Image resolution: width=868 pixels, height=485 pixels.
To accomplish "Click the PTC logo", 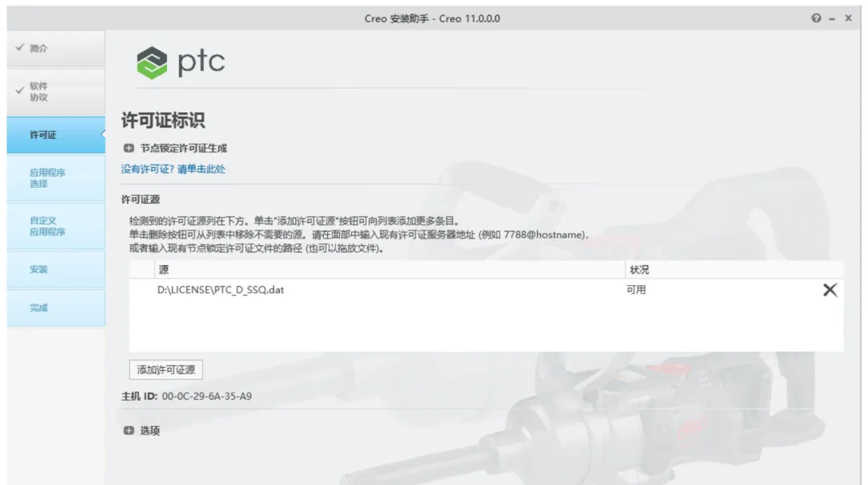I will click(x=181, y=63).
